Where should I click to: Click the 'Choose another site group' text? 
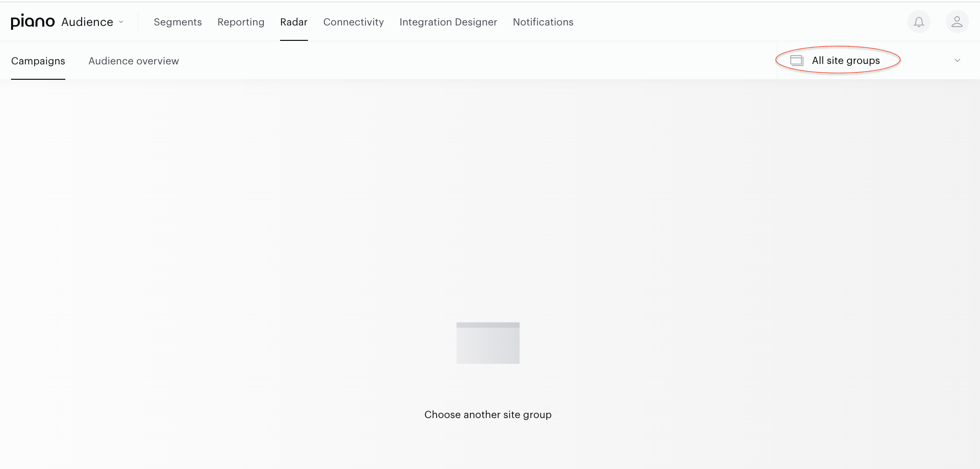(488, 415)
